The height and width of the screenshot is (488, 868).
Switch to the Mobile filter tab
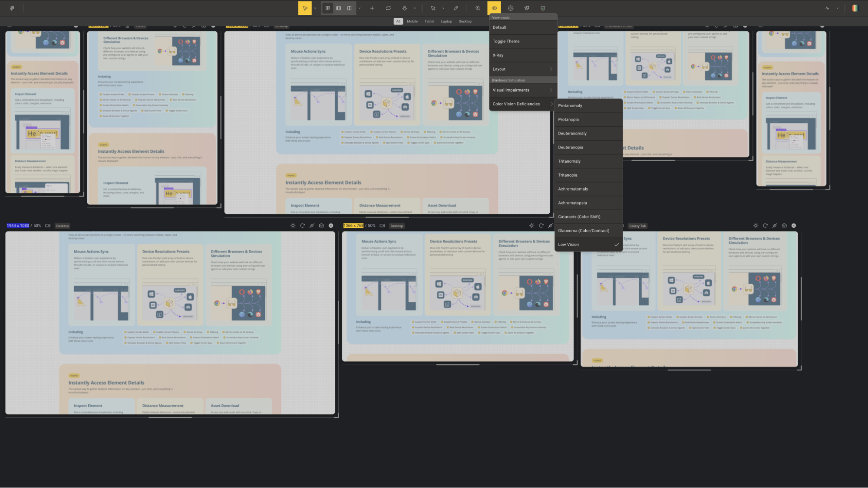(x=412, y=21)
